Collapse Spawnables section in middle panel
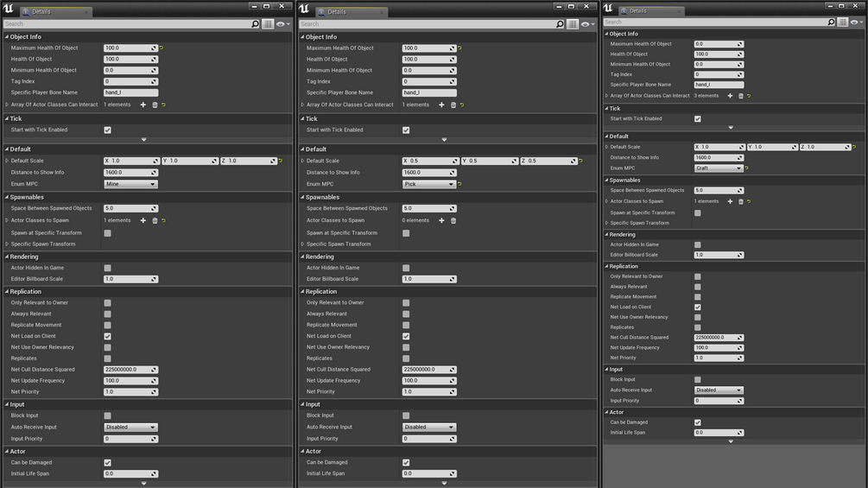The width and height of the screenshot is (868, 488). pyautogui.click(x=303, y=197)
